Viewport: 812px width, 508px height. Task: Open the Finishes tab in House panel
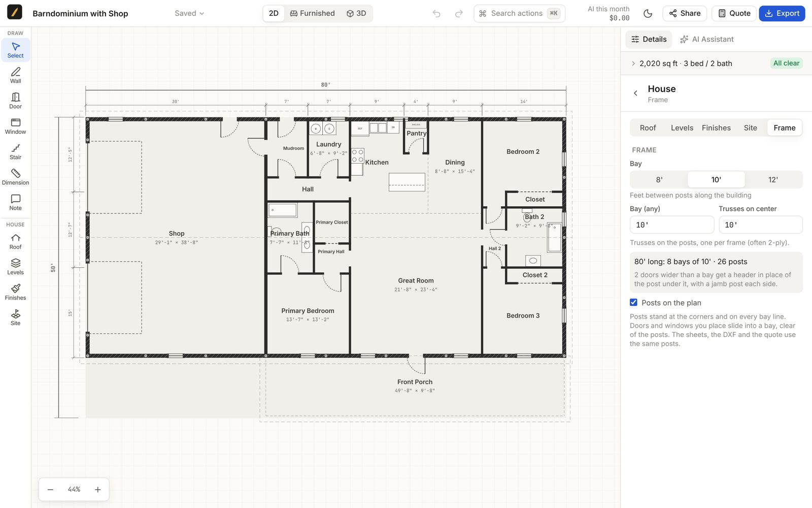pos(716,128)
